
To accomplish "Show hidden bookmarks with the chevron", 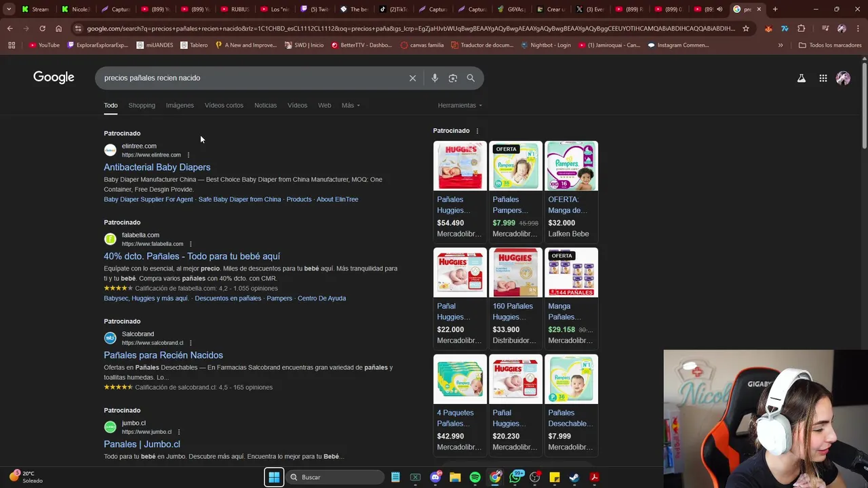I will click(x=781, y=45).
